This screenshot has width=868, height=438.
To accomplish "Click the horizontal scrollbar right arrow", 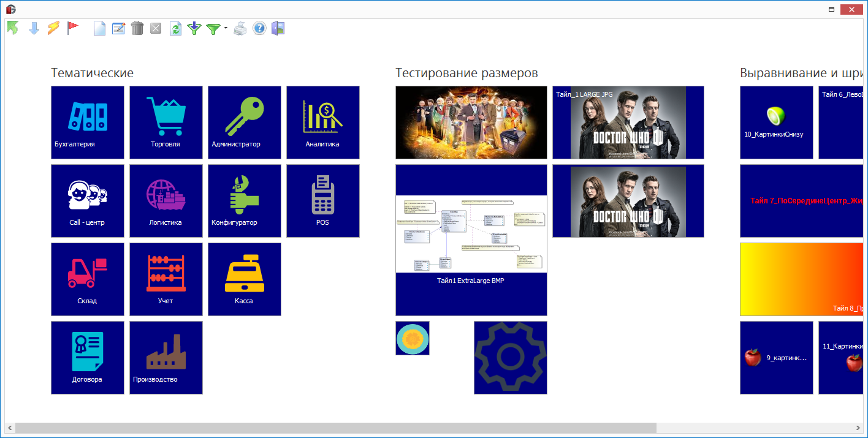I will pyautogui.click(x=859, y=427).
